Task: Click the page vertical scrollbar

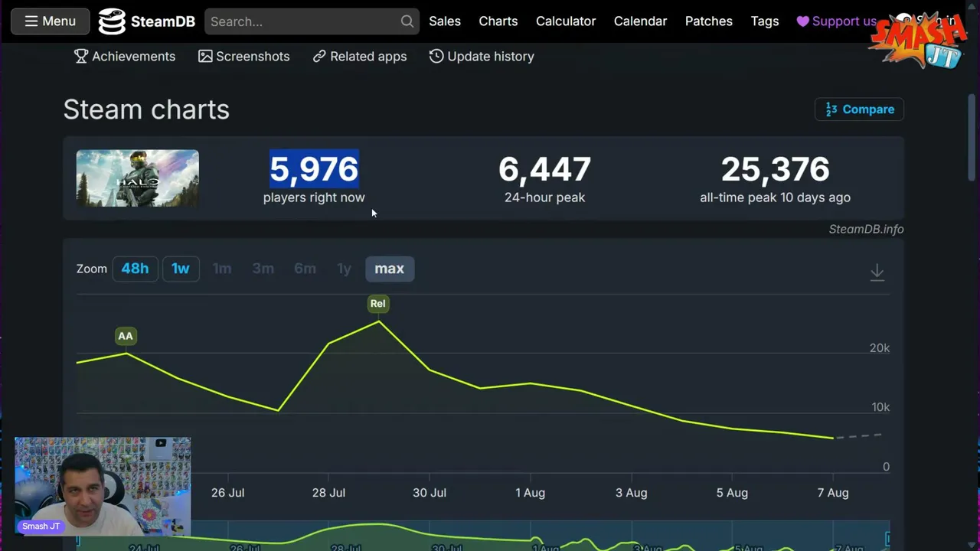Action: point(972,138)
